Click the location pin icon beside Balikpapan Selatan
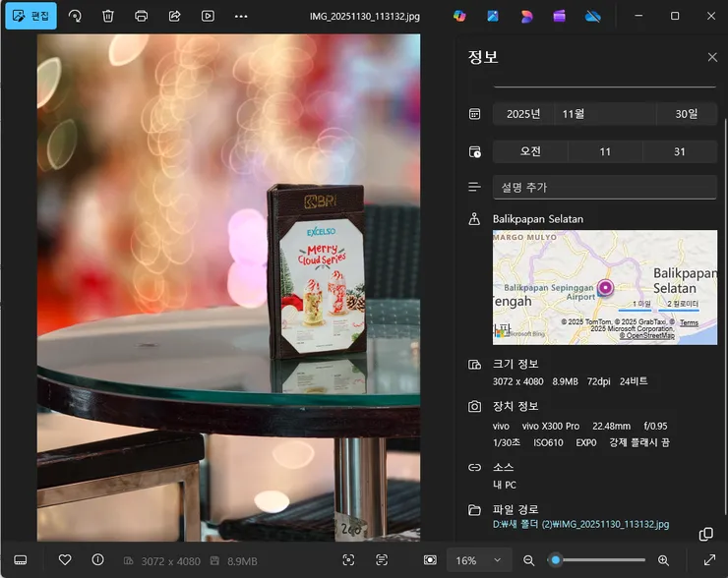728x578 pixels. point(474,219)
